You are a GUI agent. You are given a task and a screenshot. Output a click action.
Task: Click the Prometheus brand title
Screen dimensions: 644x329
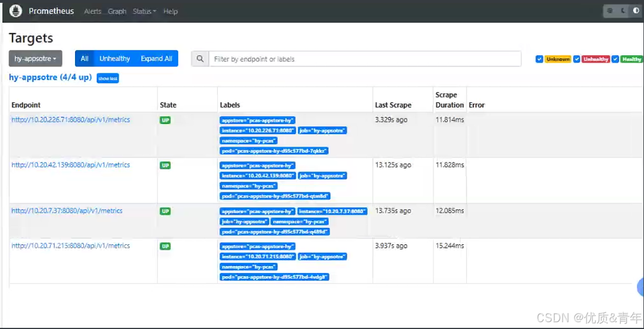(51, 11)
